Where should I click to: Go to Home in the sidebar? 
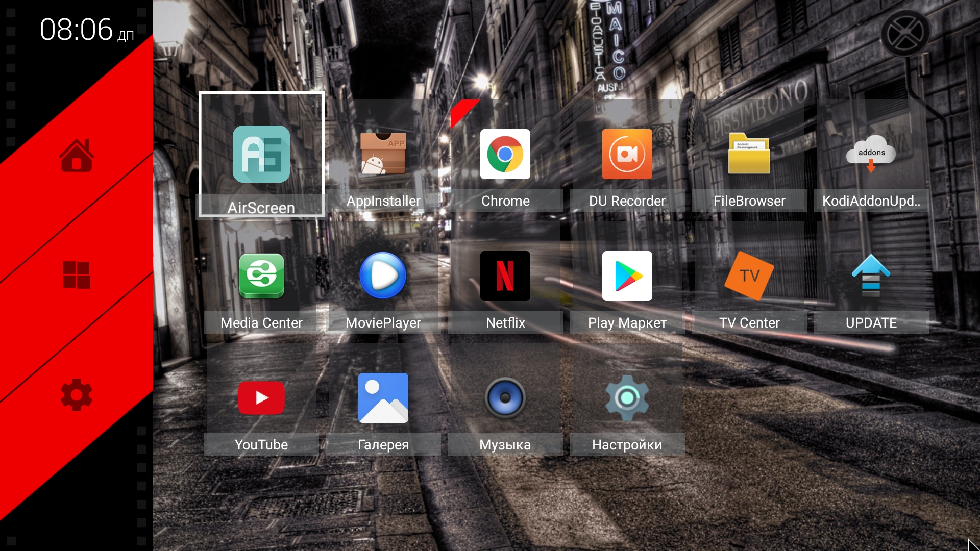(77, 156)
